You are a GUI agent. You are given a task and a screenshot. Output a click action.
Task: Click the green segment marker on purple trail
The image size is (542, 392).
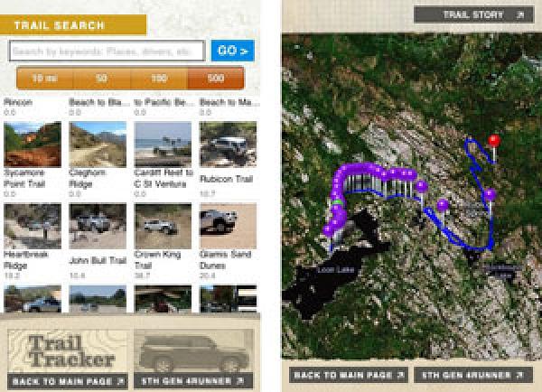click(x=338, y=202)
